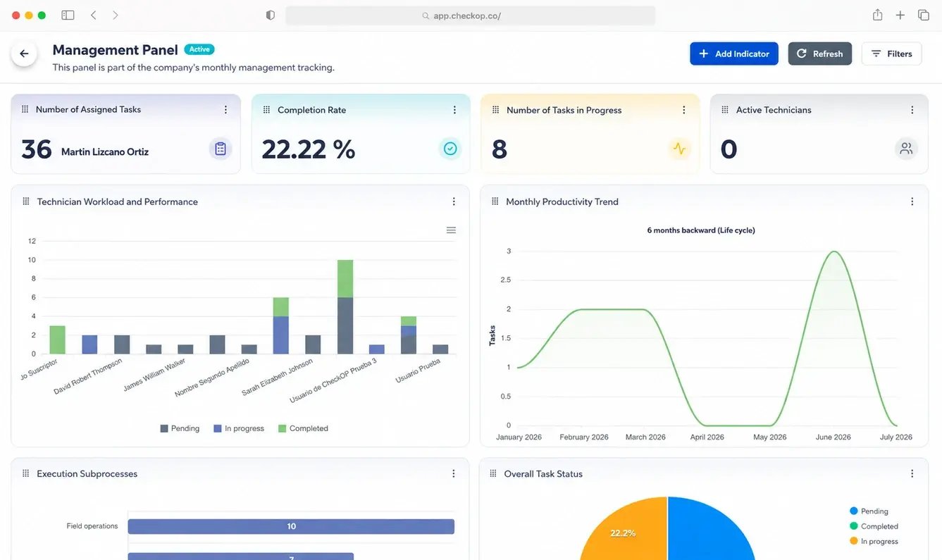Click the people icon on Active Technicians card

coord(906,149)
